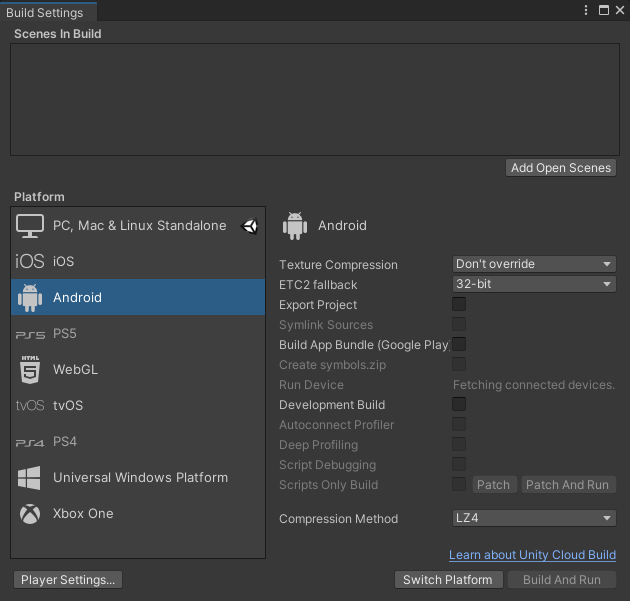Open the ETC2 fallback dropdown
The image size is (630, 601).
click(534, 284)
